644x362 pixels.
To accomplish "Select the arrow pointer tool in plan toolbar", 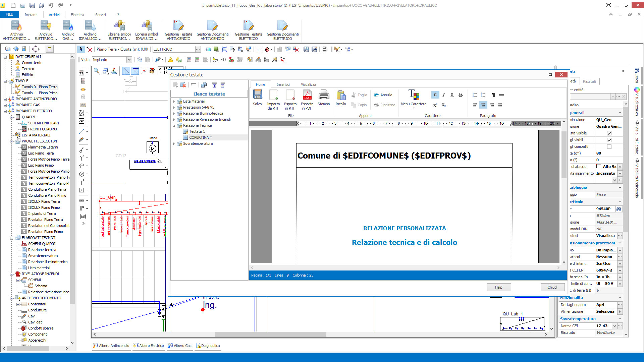I will click(81, 49).
